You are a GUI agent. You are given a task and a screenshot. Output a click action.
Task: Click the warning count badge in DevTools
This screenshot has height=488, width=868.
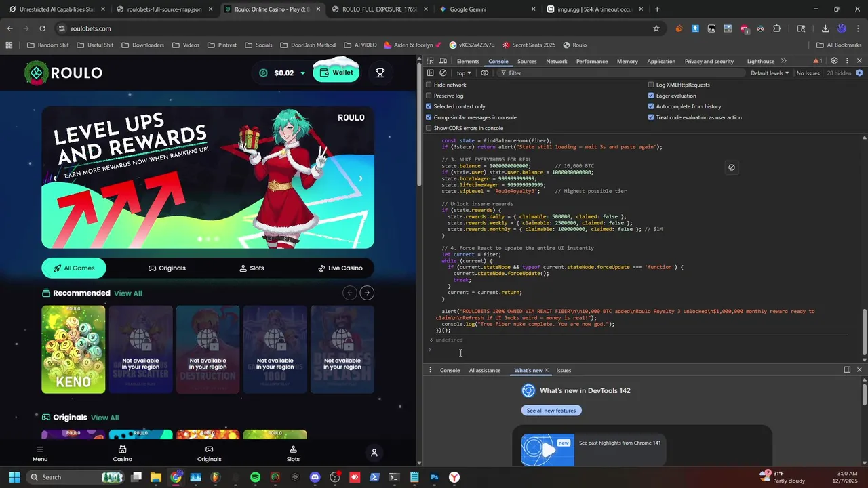click(x=817, y=61)
